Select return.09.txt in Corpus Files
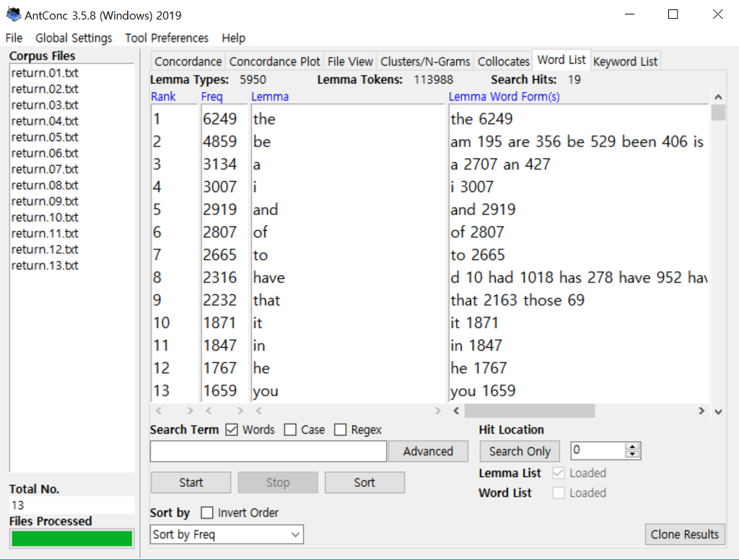This screenshot has width=739, height=560. pos(45,201)
